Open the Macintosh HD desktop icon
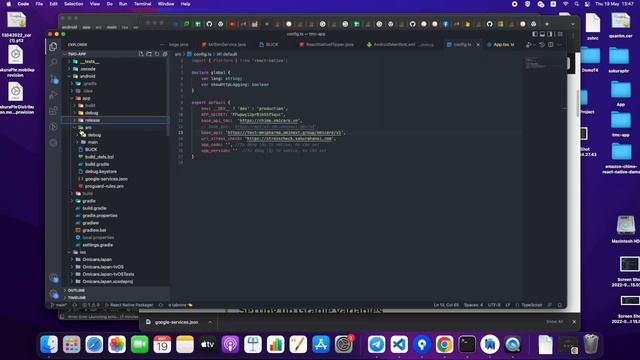This screenshot has height=360, width=640. (x=626, y=229)
